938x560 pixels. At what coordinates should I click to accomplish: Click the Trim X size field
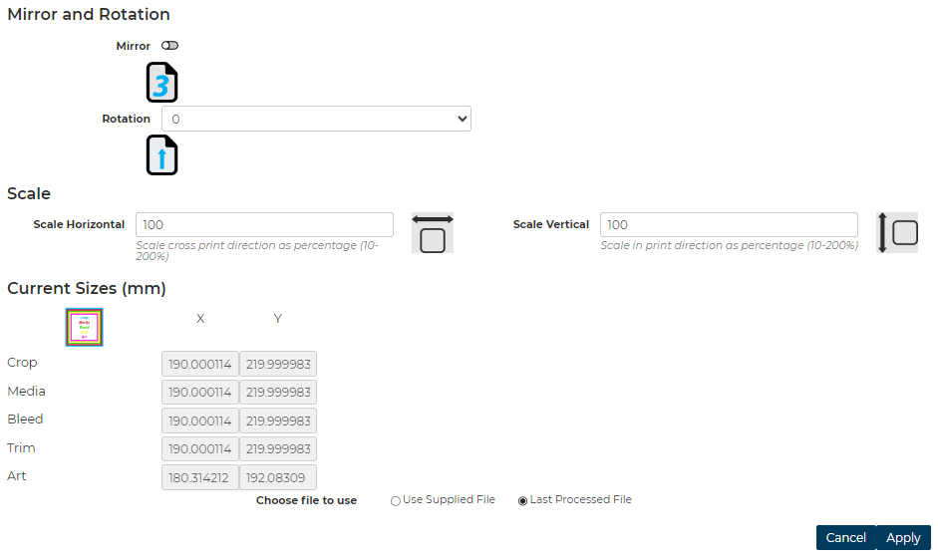199,449
